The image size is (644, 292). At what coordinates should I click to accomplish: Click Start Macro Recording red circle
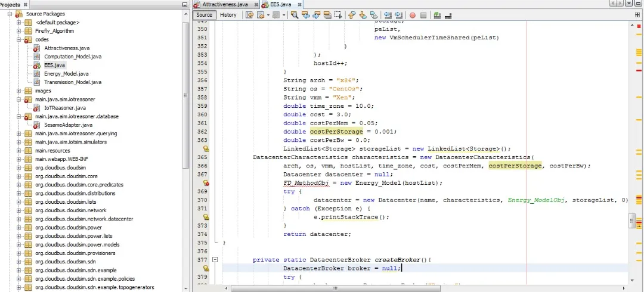412,15
